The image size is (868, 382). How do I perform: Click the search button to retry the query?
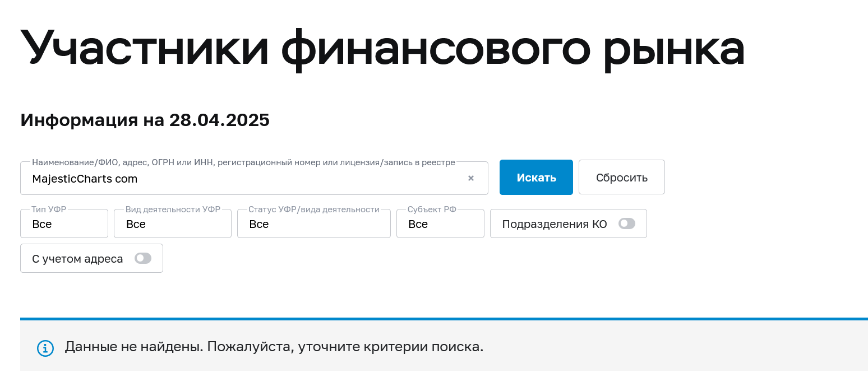pyautogui.click(x=535, y=177)
